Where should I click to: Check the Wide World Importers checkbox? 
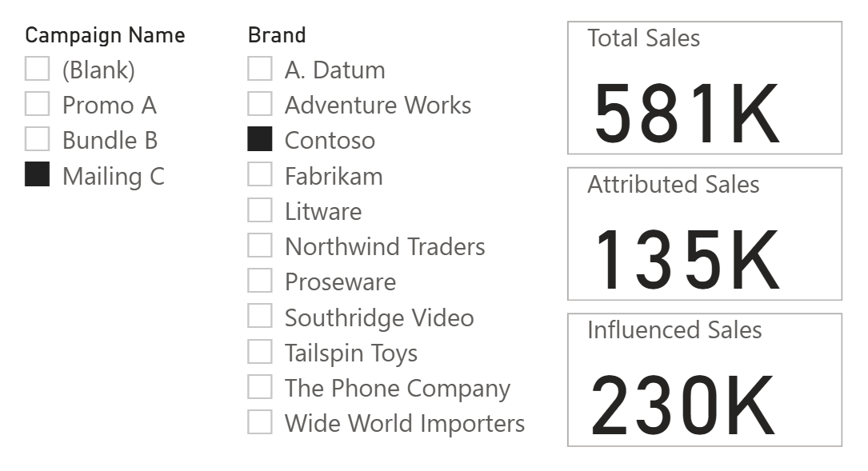coord(260,422)
